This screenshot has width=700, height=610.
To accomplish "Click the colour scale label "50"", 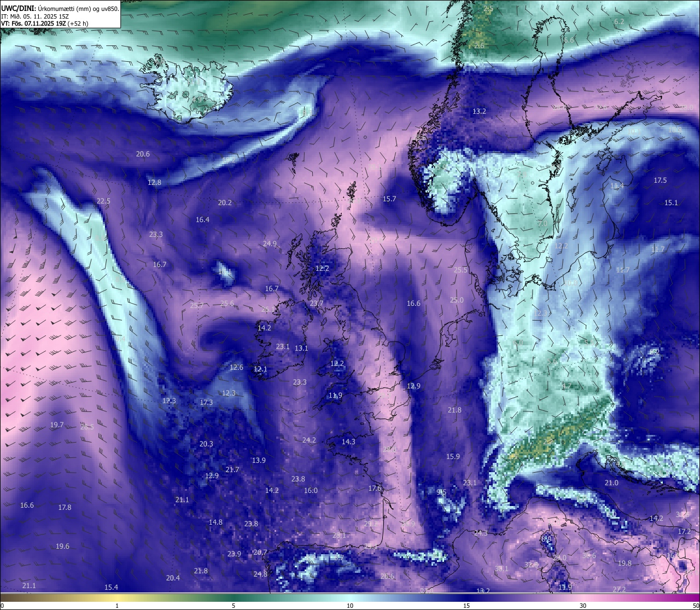I will pyautogui.click(x=696, y=606).
